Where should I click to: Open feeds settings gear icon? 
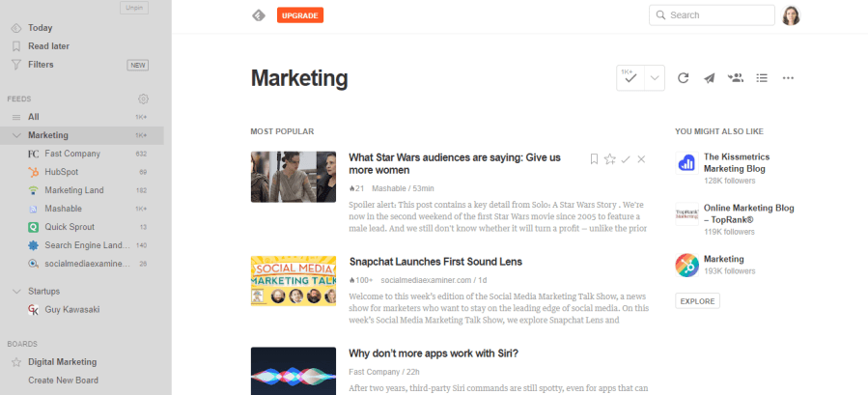(143, 99)
